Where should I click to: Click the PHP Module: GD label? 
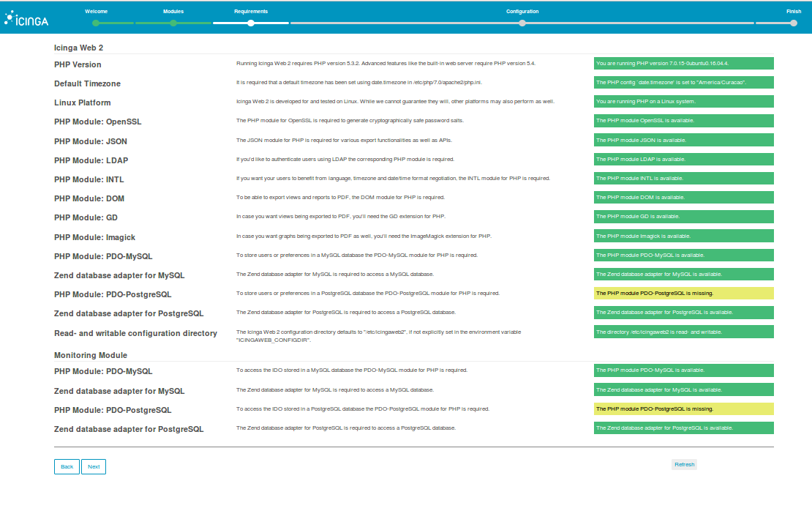[x=86, y=217]
